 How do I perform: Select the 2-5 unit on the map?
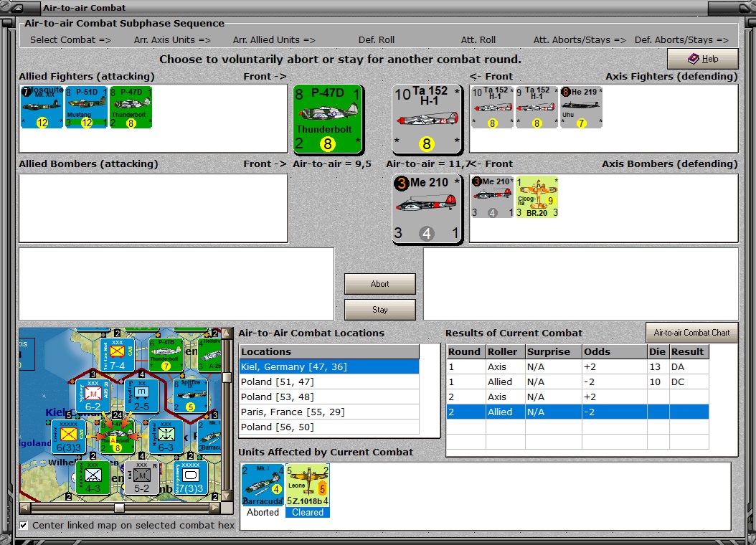[142, 396]
